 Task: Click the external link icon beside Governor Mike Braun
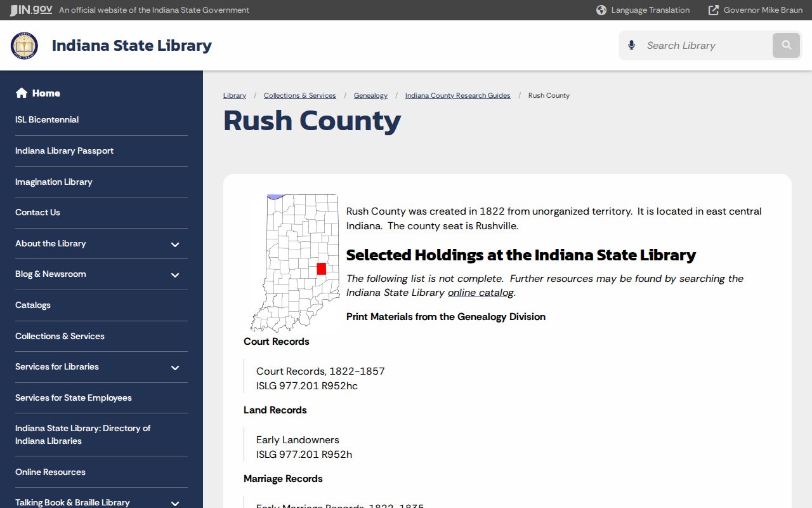[x=714, y=10]
